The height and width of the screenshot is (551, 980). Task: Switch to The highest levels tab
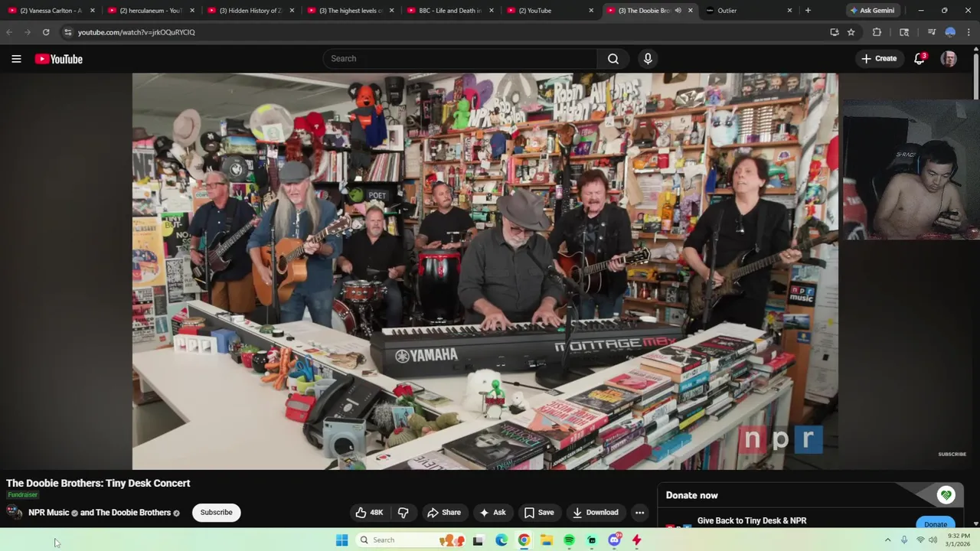coord(349,11)
